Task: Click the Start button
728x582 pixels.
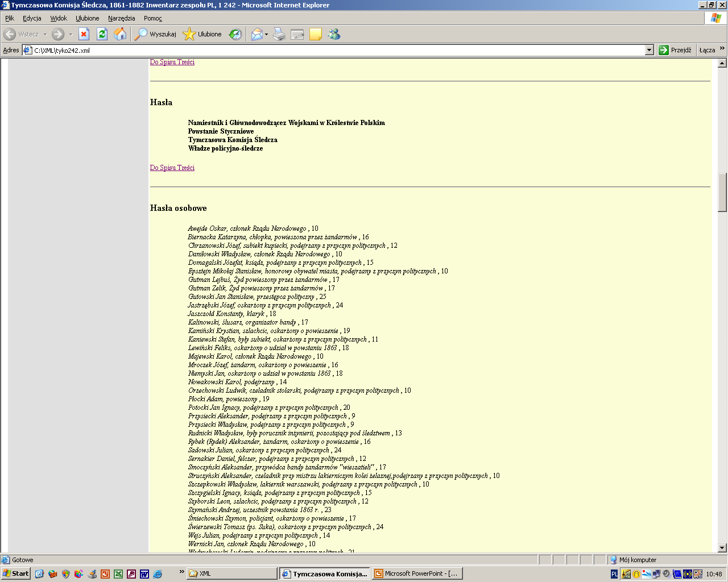Action: tap(16, 573)
